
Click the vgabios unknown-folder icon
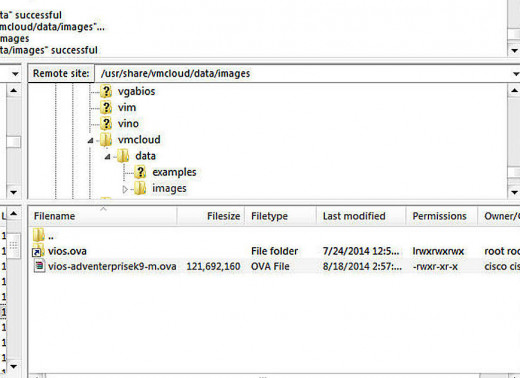106,91
